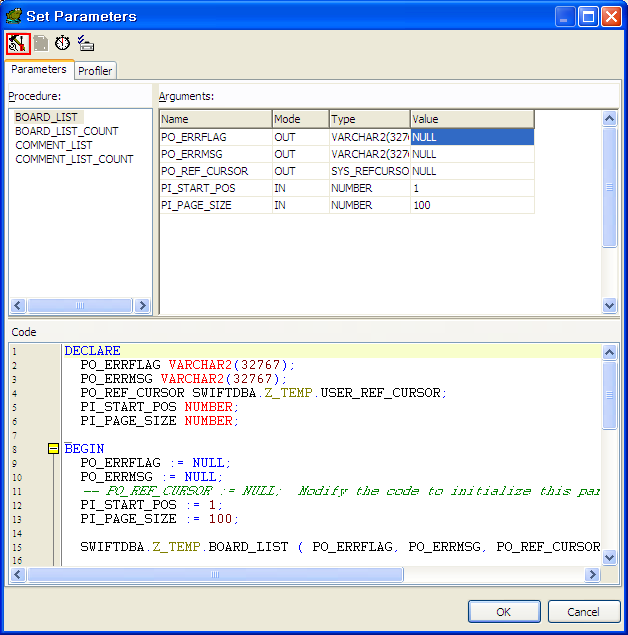Edit PI_START_POS value cell showing 1
Image resolution: width=628 pixels, height=635 pixels.
point(472,188)
